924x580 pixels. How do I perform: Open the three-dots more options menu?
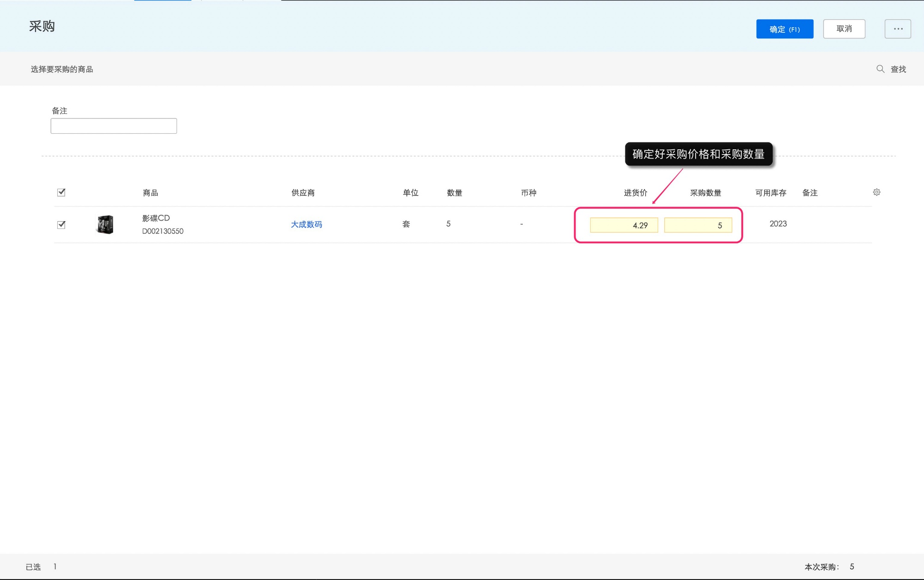(x=898, y=29)
